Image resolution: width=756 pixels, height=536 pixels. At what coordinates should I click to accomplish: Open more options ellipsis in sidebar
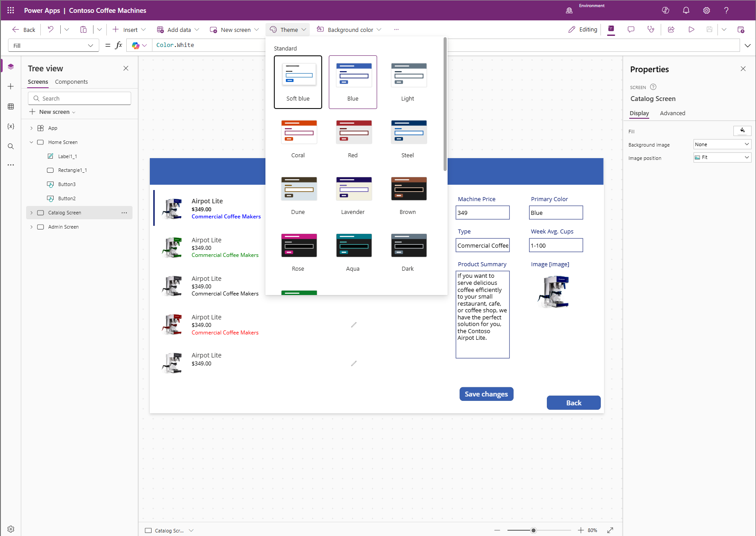pos(11,165)
